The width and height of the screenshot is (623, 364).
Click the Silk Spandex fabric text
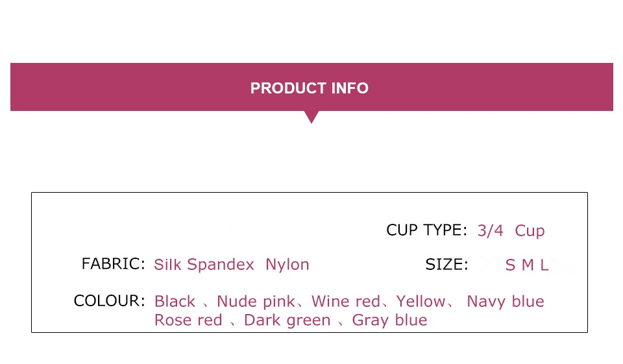tap(204, 265)
